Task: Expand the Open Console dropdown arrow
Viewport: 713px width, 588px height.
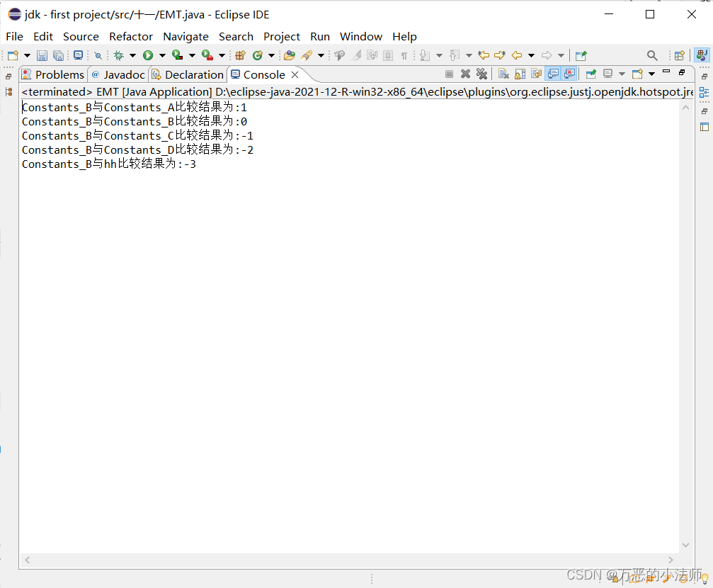Action: 651,74
